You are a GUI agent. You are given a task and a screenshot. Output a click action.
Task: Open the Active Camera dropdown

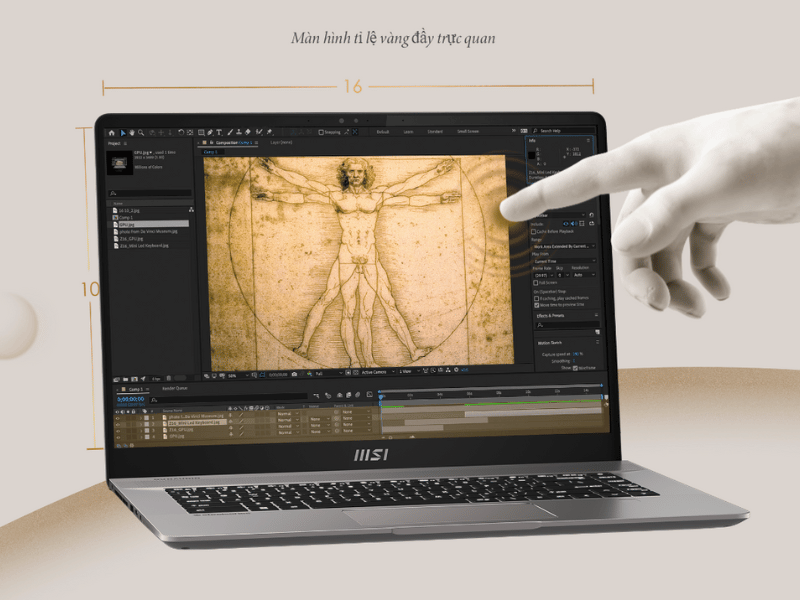point(378,372)
